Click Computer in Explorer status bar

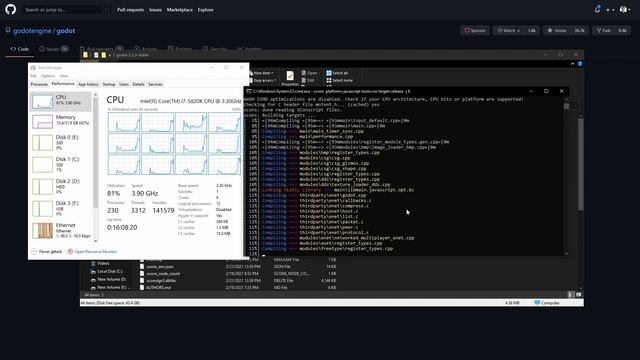coord(547,303)
